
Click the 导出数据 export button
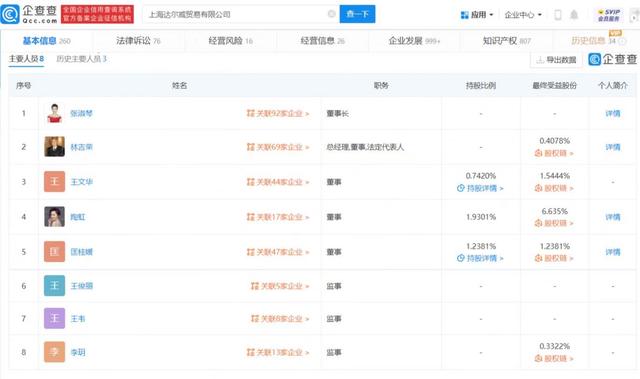556,60
